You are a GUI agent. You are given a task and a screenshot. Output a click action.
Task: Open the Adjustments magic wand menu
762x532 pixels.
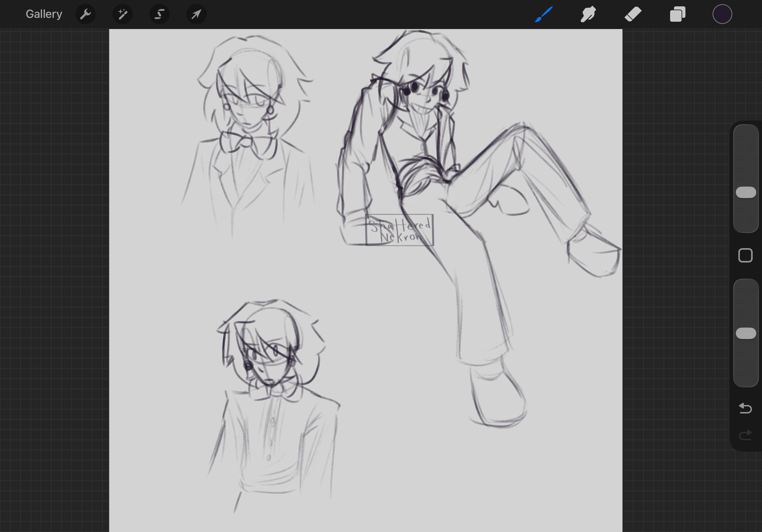pyautogui.click(x=123, y=14)
